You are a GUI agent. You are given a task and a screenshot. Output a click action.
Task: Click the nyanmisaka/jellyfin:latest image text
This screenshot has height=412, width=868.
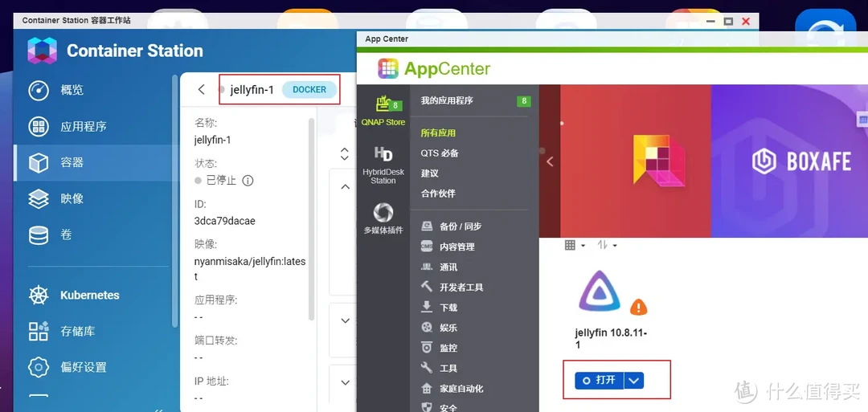[x=250, y=269]
